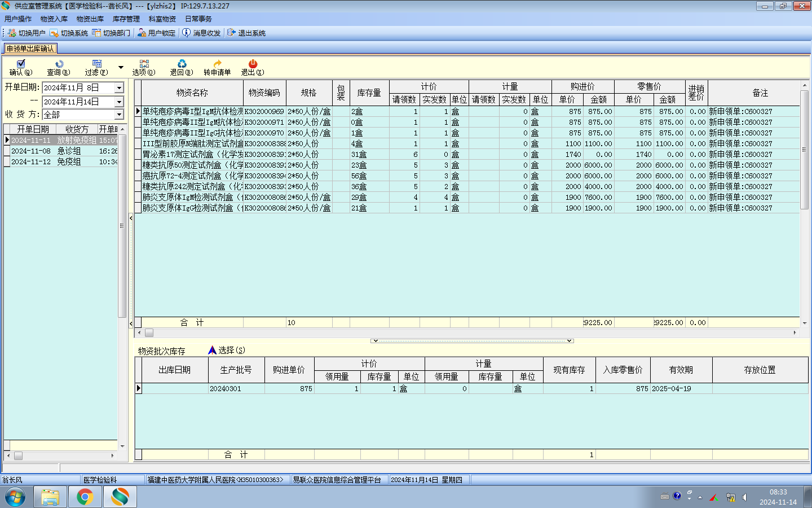Expand the 过滤 dropdown arrow

pos(121,68)
